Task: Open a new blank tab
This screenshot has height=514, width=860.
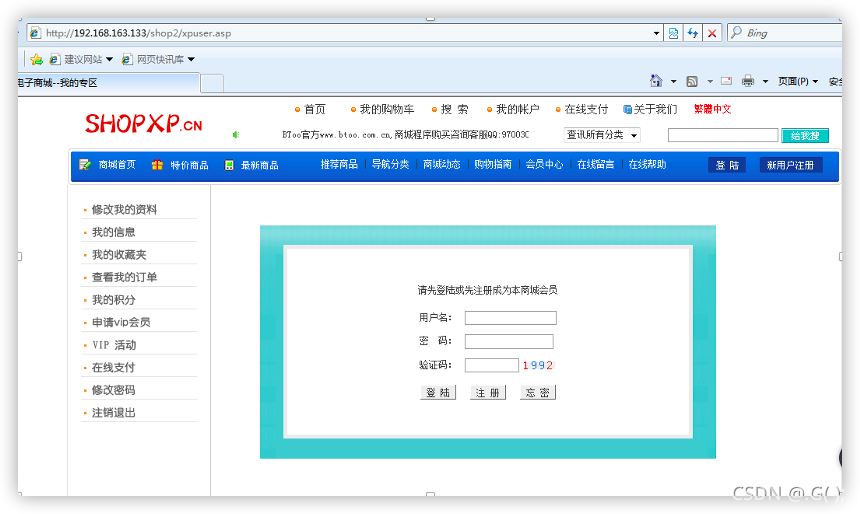Action: coord(212,83)
